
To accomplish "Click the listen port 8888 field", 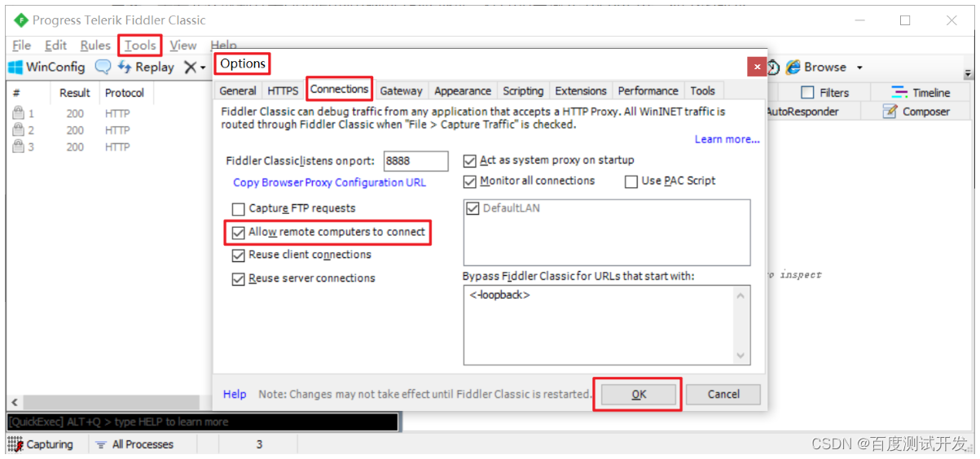I will click(415, 161).
